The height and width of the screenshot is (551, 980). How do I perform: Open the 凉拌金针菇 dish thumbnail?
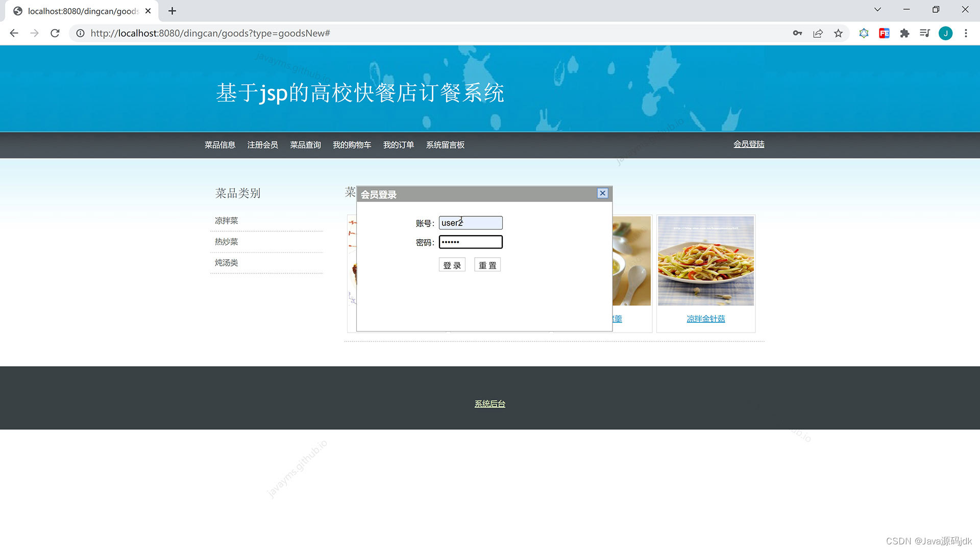click(x=705, y=261)
